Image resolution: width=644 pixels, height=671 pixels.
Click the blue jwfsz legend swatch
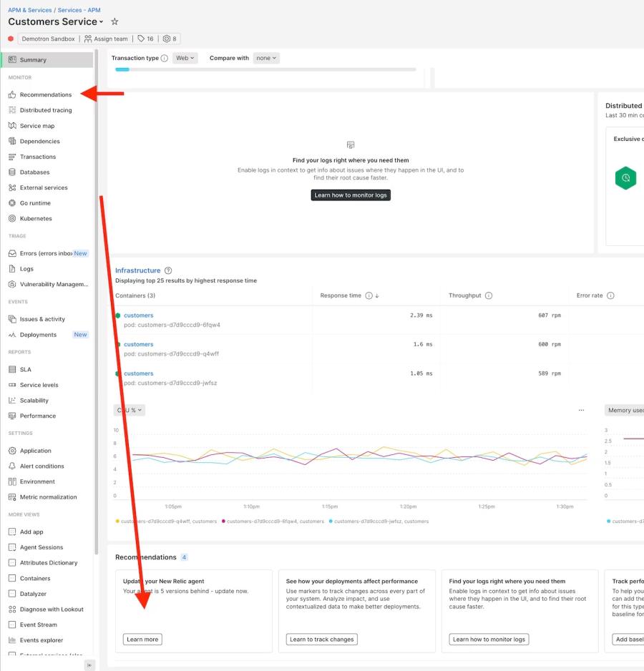331,521
